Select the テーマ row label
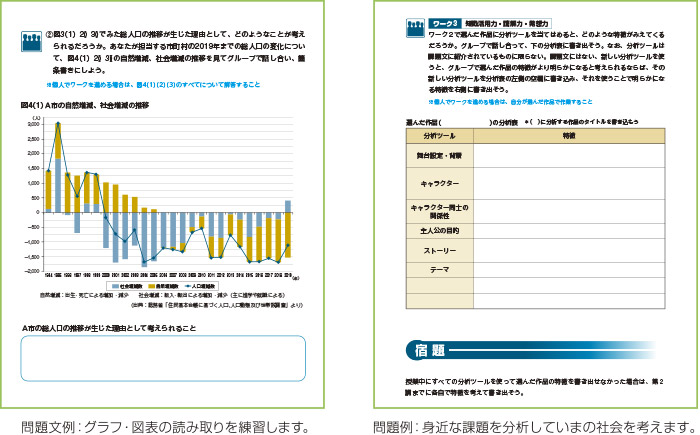The height and width of the screenshot is (435, 700). [x=440, y=270]
